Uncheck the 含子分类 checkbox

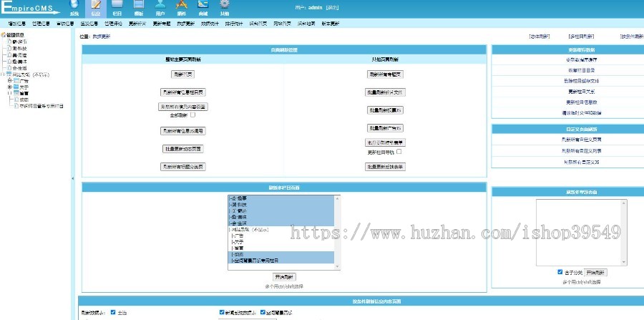560,272
